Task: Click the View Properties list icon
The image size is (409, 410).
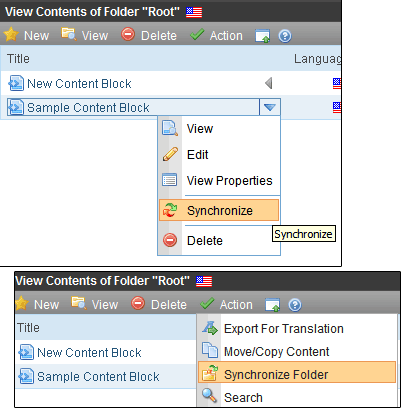Action: click(170, 180)
